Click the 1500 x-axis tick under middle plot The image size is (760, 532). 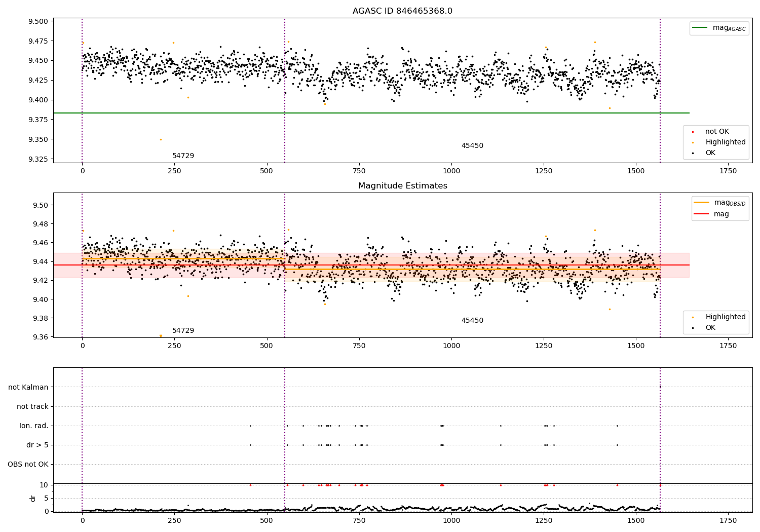[636, 346]
